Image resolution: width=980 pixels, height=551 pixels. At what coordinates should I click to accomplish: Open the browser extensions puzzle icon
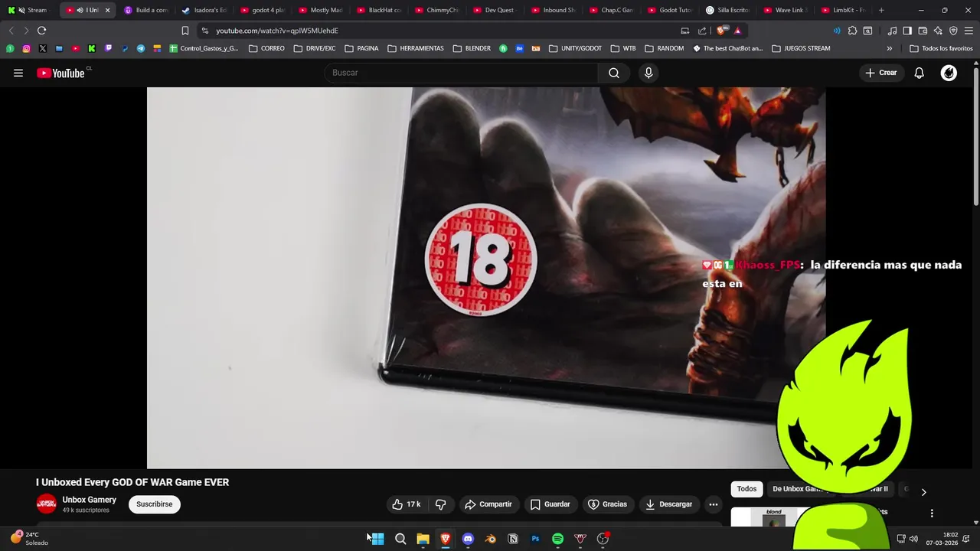pyautogui.click(x=852, y=31)
